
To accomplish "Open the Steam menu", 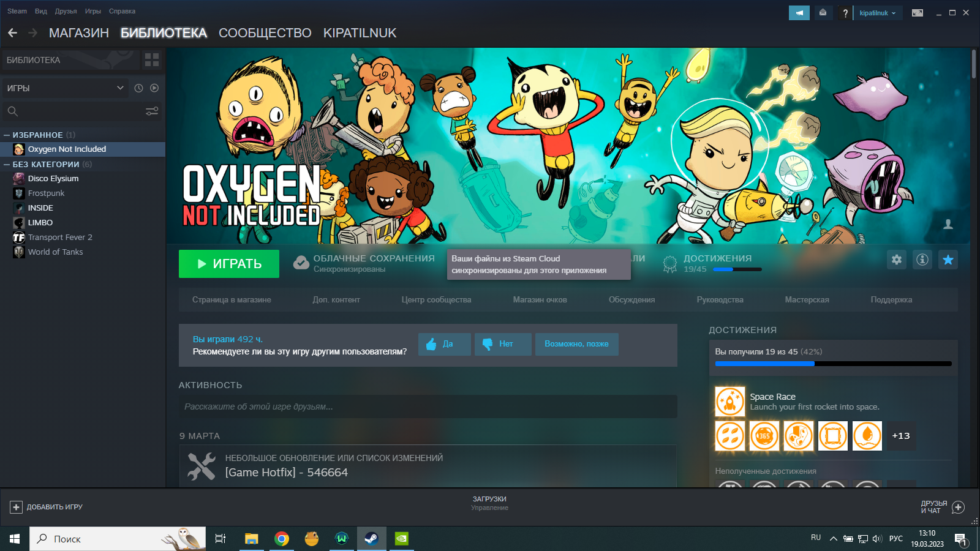I will pyautogui.click(x=17, y=11).
